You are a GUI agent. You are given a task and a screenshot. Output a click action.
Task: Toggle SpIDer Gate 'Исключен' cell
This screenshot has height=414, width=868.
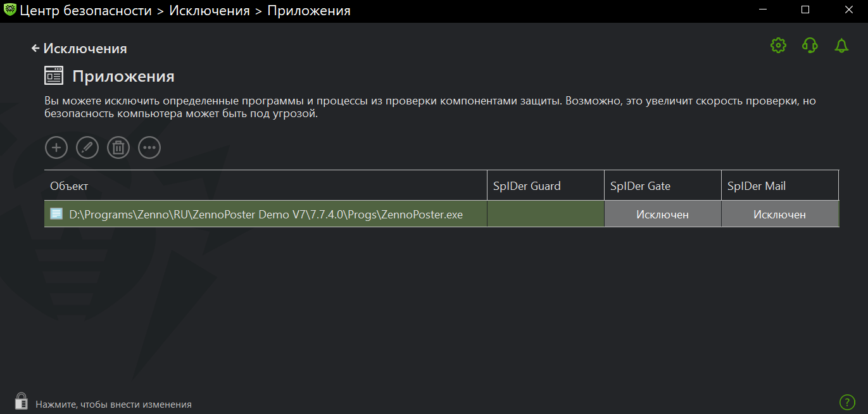662,215
